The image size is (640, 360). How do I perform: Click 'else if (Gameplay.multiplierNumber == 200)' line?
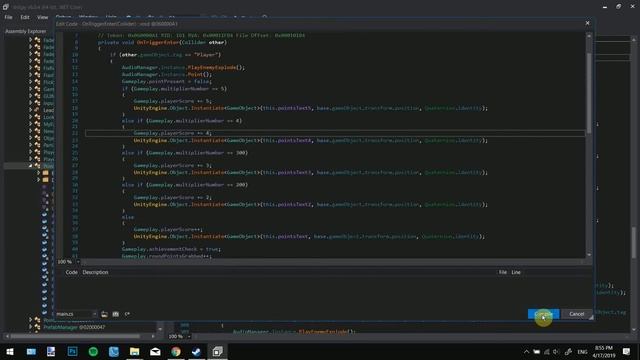tap(184, 185)
